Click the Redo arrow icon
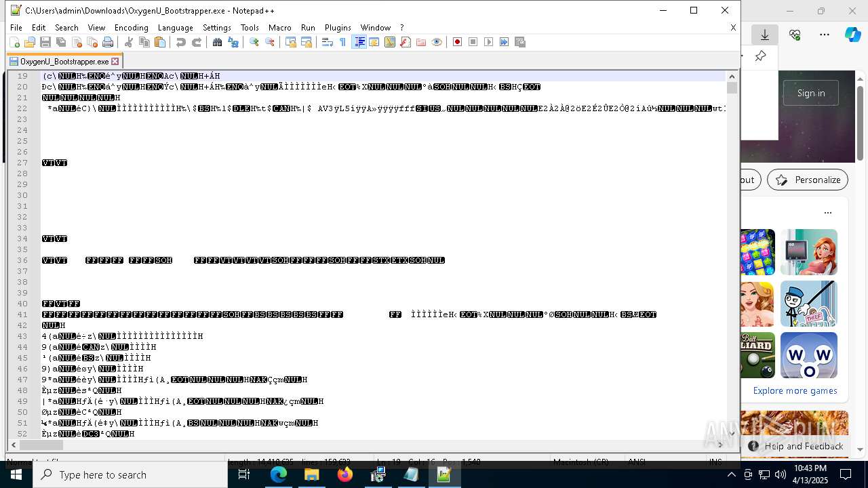Screen dimensions: 868x488 click(x=197, y=42)
